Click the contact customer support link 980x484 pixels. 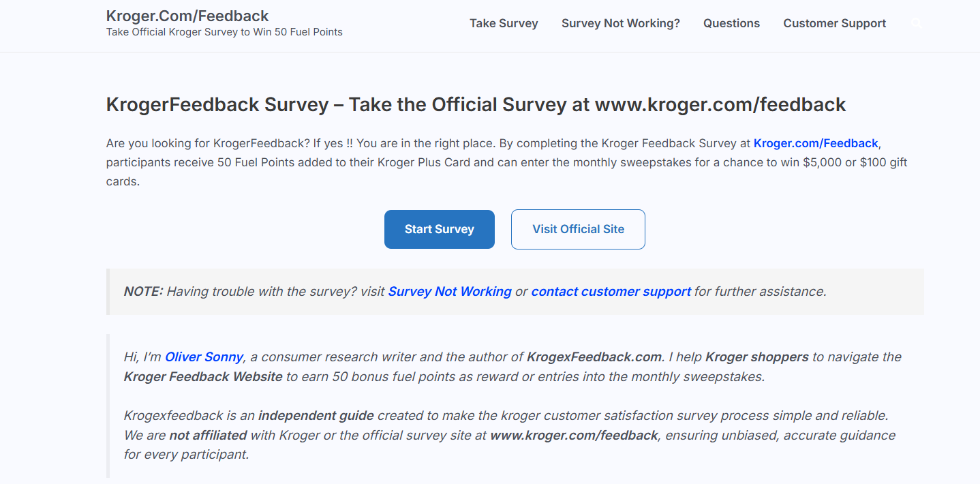tap(611, 292)
